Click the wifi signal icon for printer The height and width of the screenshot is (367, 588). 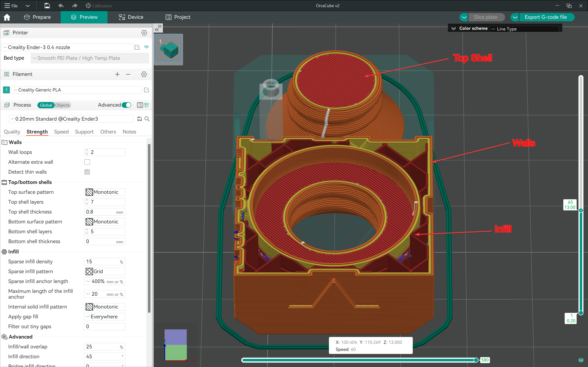tap(147, 47)
